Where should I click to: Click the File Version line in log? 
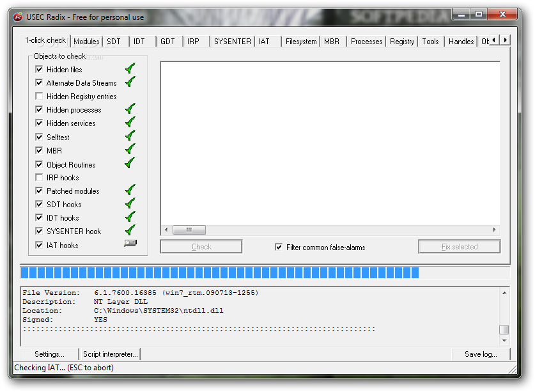140,293
